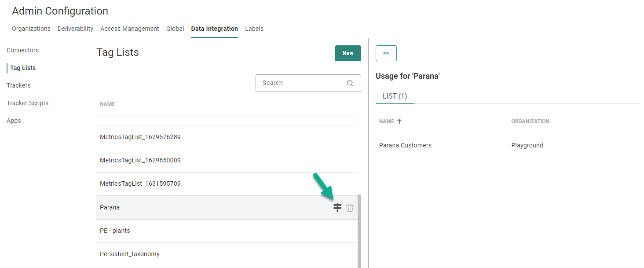Open Connectors in the sidebar
Viewport: 644px width, 268px height.
pos(23,50)
